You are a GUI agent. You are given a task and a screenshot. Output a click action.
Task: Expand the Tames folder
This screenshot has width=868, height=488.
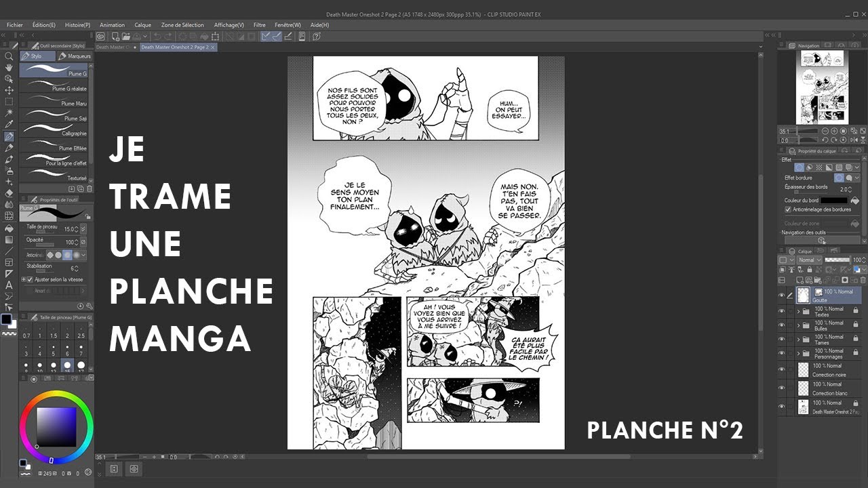pyautogui.click(x=798, y=340)
